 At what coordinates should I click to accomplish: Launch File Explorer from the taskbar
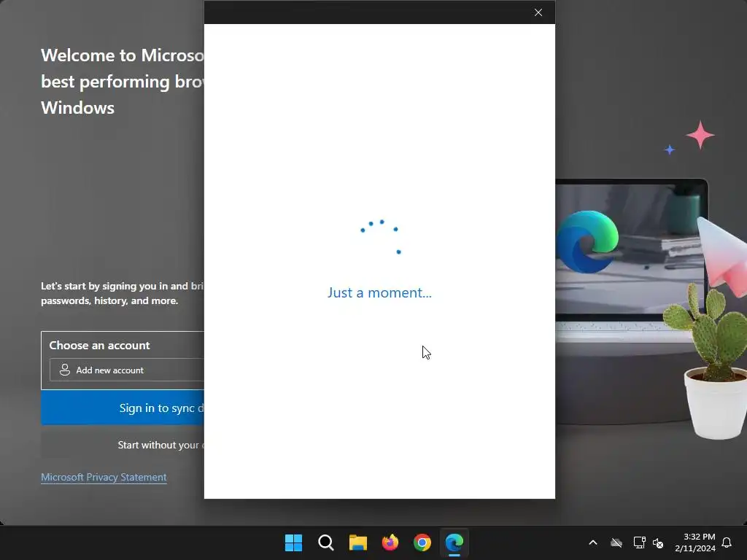[x=357, y=542]
